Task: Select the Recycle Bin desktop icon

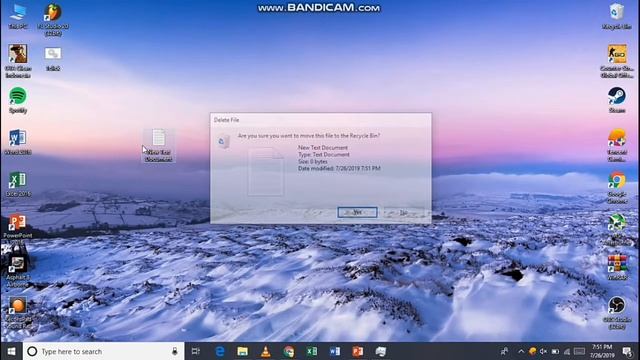Action: pyautogui.click(x=616, y=16)
